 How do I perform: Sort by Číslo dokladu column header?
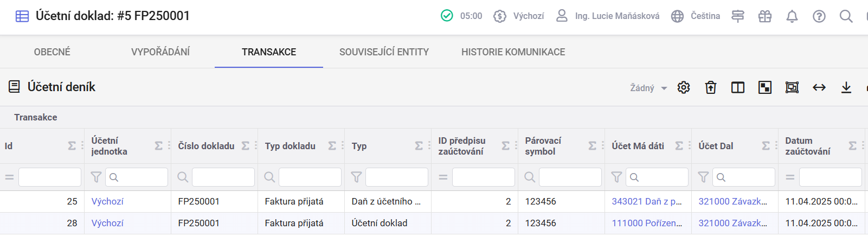[x=206, y=146]
